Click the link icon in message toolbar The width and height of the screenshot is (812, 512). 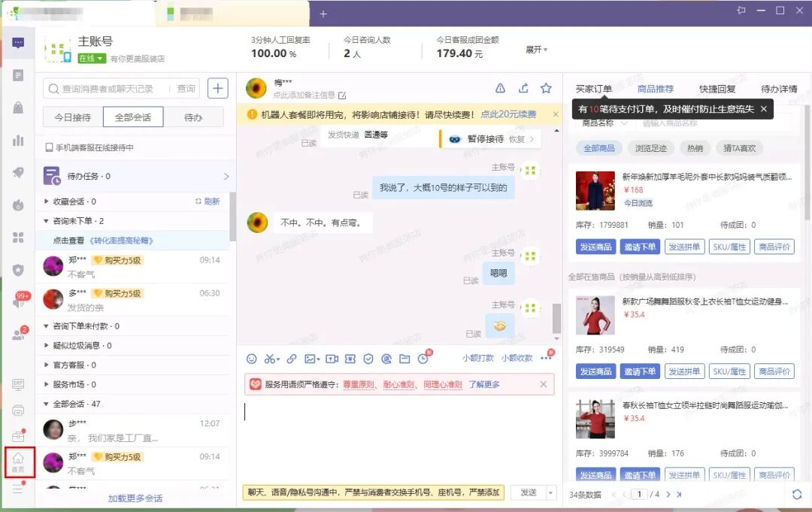point(292,359)
